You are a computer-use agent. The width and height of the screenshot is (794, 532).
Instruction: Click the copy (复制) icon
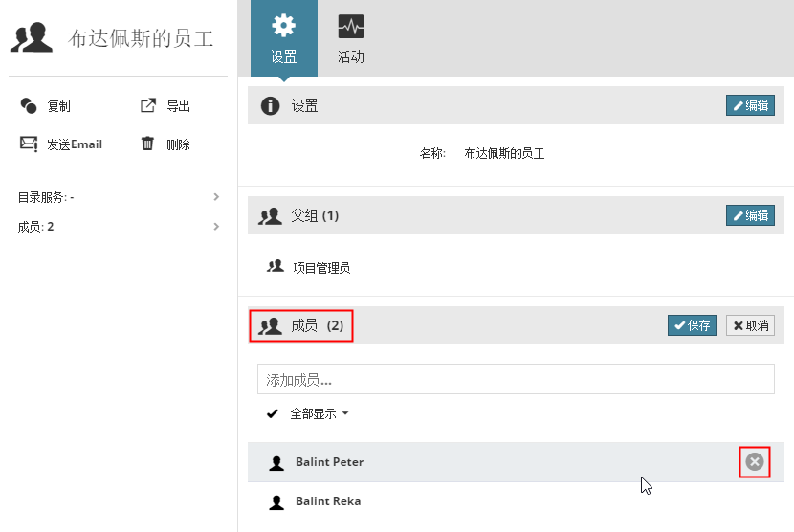coord(29,106)
